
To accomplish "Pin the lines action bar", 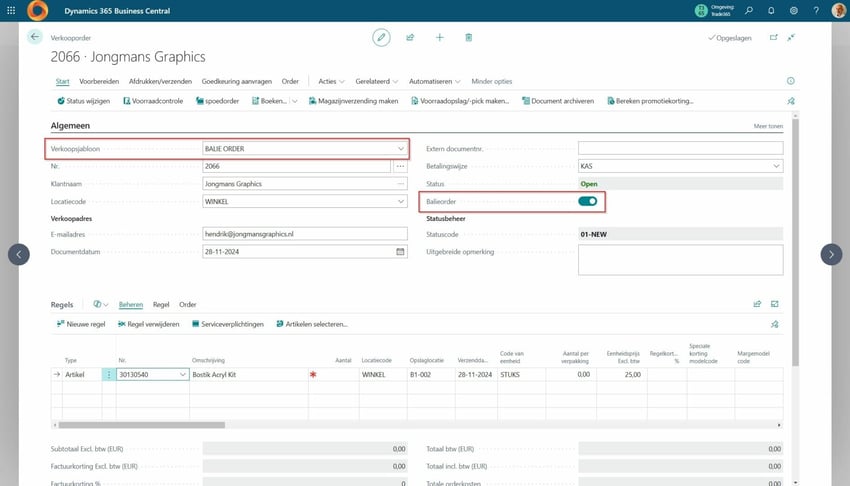I will [775, 324].
